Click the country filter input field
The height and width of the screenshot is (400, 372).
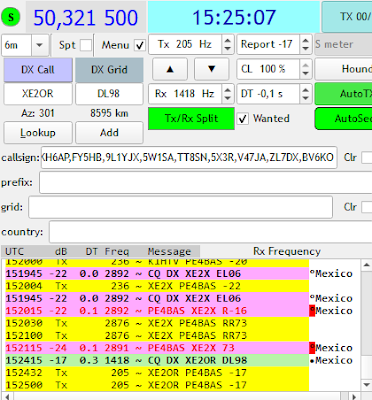(211, 232)
